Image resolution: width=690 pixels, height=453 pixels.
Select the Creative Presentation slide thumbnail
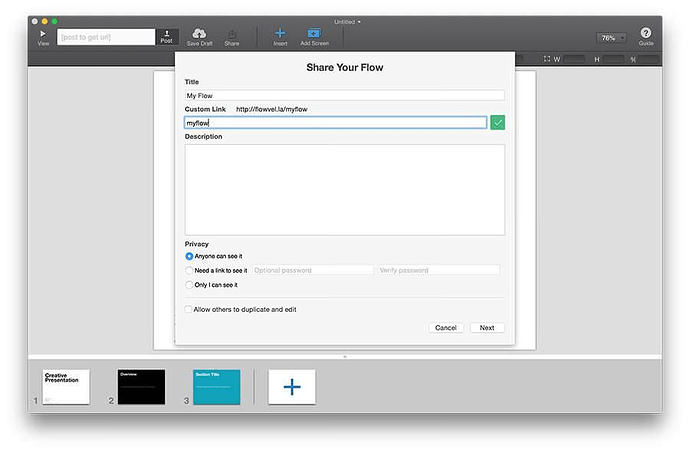coord(66,386)
